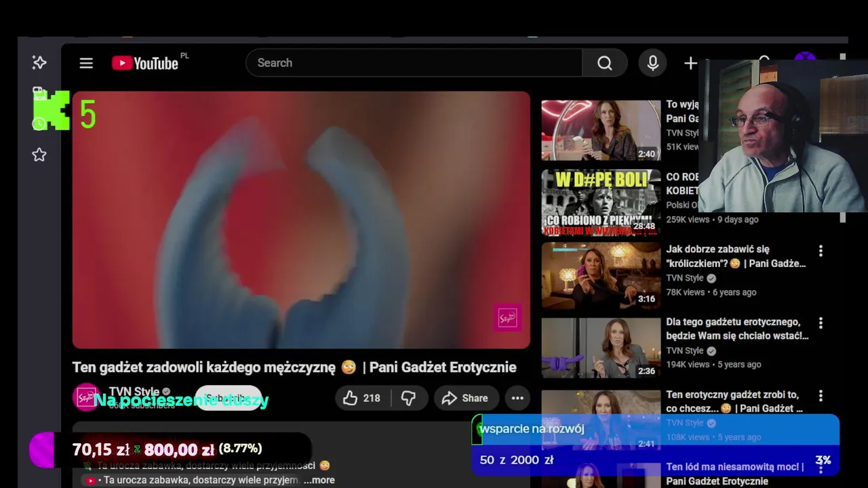Image resolution: width=868 pixels, height=488 pixels.
Task: Open 'Dla tego gadżetu erotycznego' video title
Action: point(737,329)
